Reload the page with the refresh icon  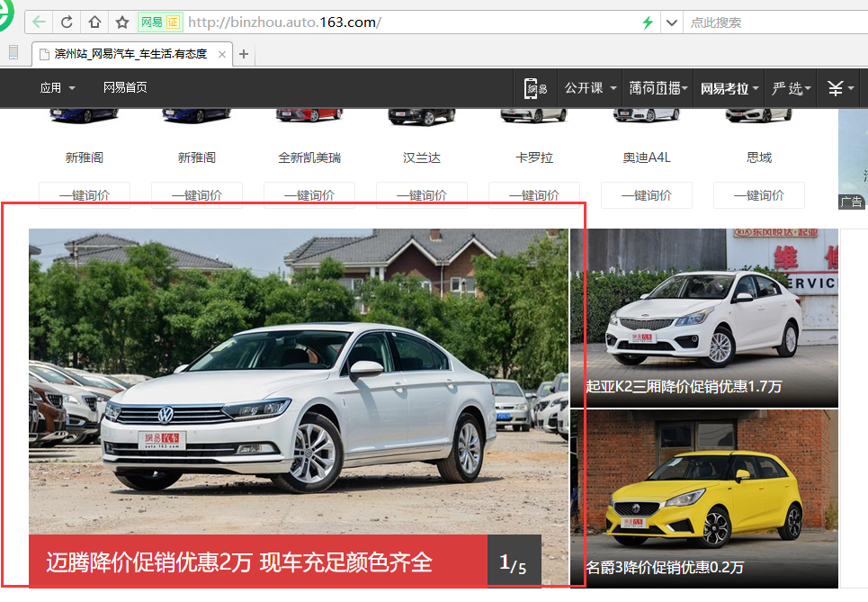click(67, 22)
